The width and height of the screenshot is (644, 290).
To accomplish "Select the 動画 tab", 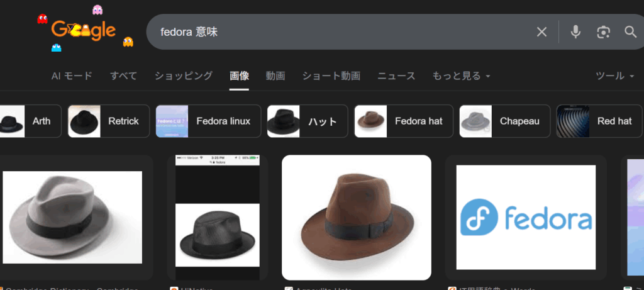I will 275,76.
